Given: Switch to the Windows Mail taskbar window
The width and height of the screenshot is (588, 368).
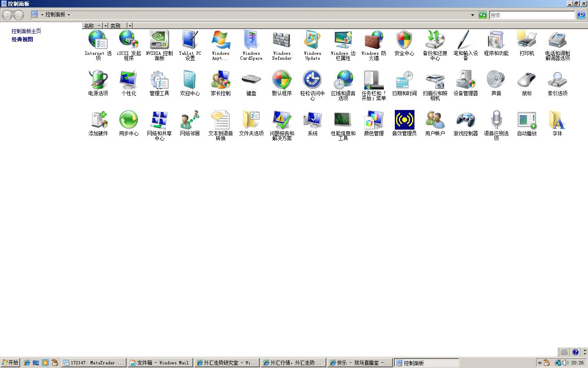Looking at the screenshot, I should click(160, 363).
